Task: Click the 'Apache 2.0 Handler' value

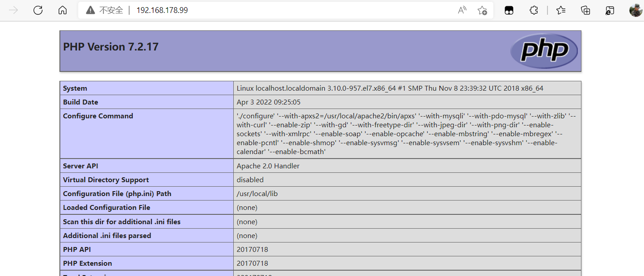Action: 268,166
